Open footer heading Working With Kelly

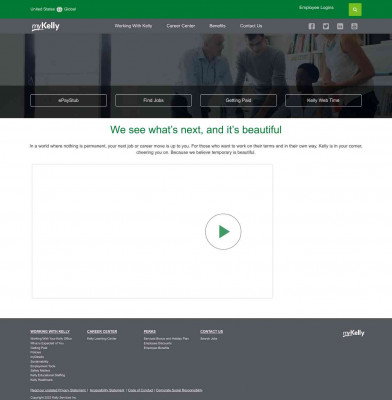click(x=50, y=332)
